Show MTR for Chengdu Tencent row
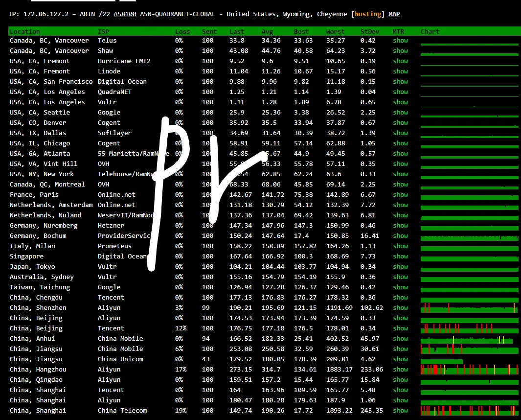This screenshot has height=420, width=521. point(400,298)
